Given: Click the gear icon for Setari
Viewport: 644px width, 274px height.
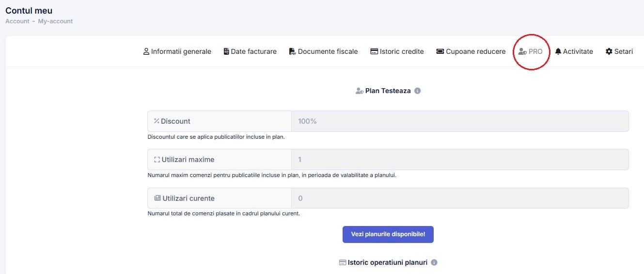Looking at the screenshot, I should pyautogui.click(x=609, y=51).
